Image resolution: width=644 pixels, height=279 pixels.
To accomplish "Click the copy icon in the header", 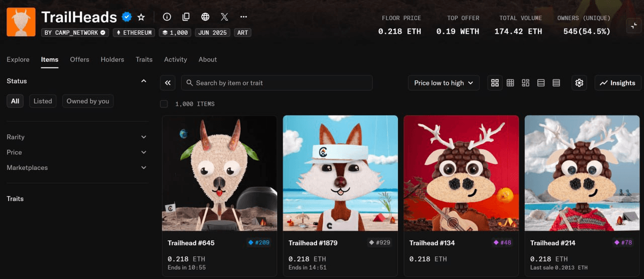I will (x=186, y=17).
